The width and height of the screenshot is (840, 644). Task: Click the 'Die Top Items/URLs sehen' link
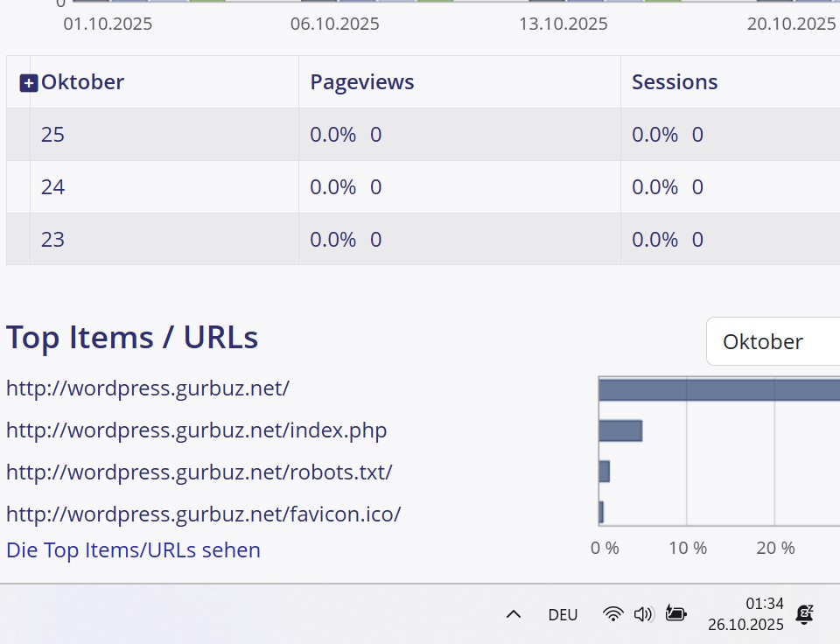(x=133, y=550)
